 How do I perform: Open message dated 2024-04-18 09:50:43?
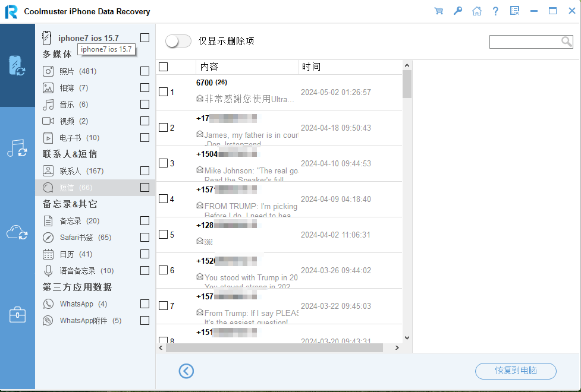point(279,128)
